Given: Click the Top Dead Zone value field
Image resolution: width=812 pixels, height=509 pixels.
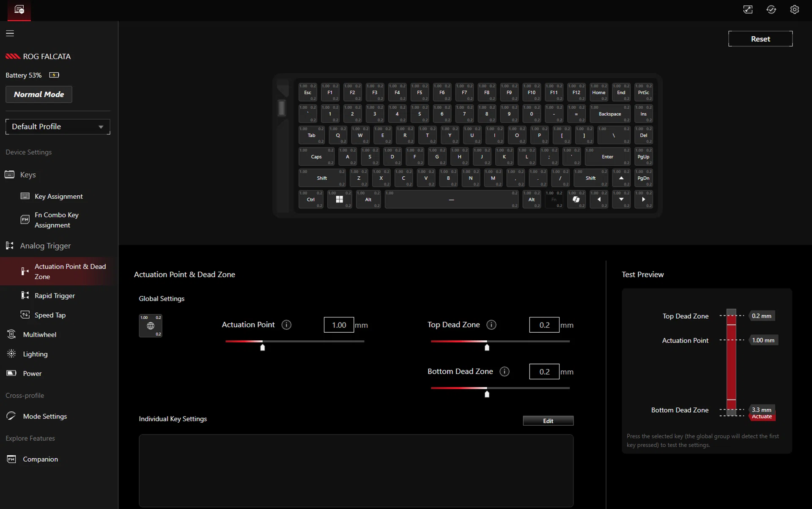Looking at the screenshot, I should [544, 325].
